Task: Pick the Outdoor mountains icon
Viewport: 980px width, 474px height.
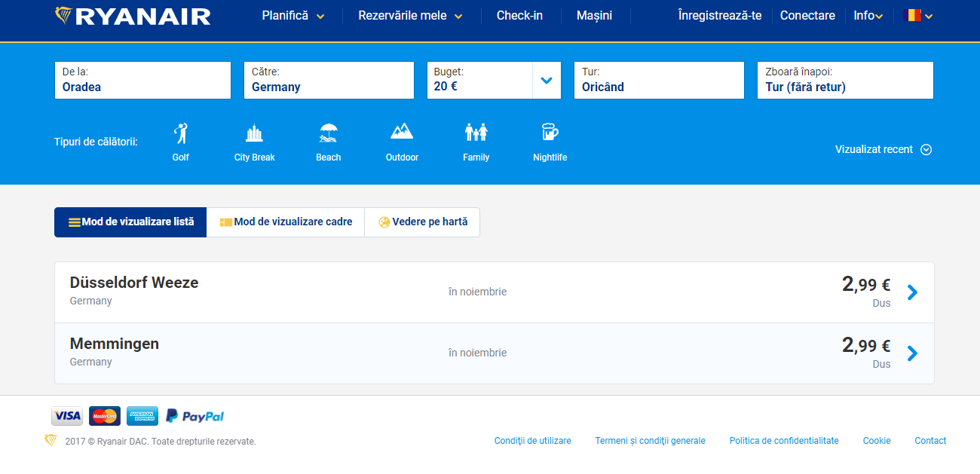Action: coord(402,132)
